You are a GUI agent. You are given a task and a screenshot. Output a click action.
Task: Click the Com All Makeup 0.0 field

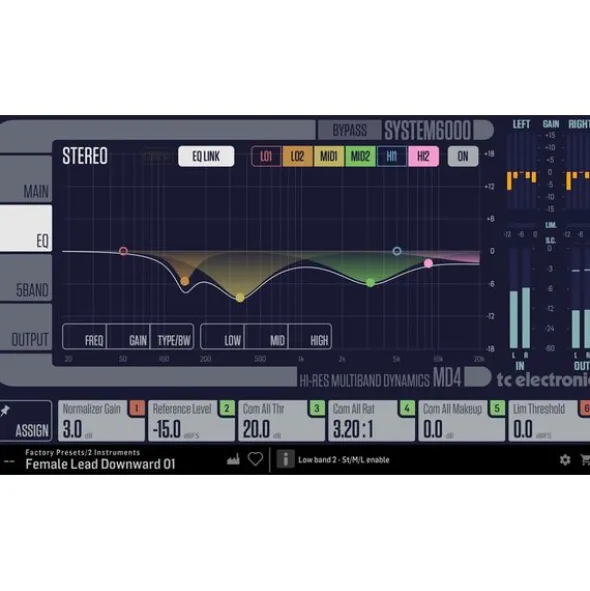[462, 421]
